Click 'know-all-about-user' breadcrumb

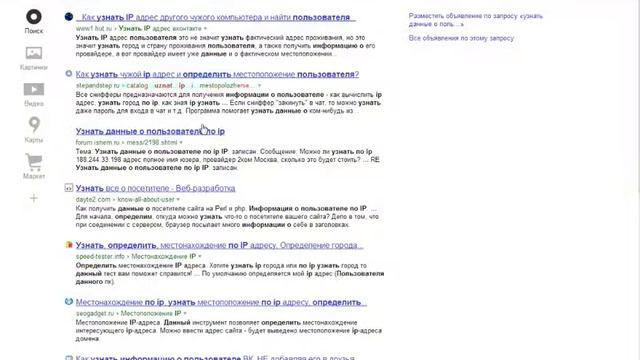pyautogui.click(x=146, y=200)
